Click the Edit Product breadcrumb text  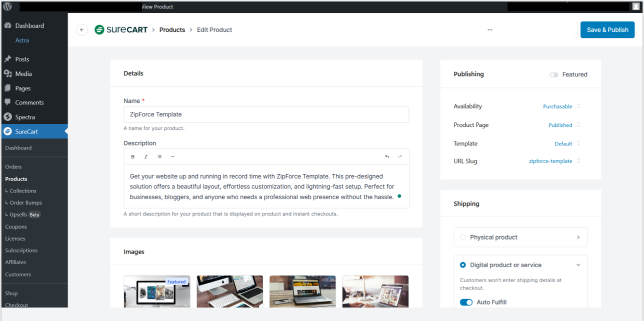pyautogui.click(x=214, y=30)
